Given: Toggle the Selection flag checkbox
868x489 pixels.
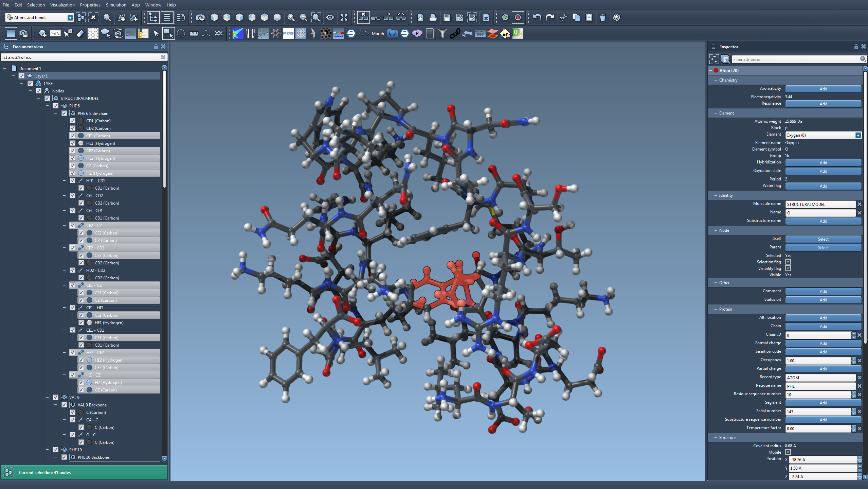Looking at the screenshot, I should click(x=788, y=262).
